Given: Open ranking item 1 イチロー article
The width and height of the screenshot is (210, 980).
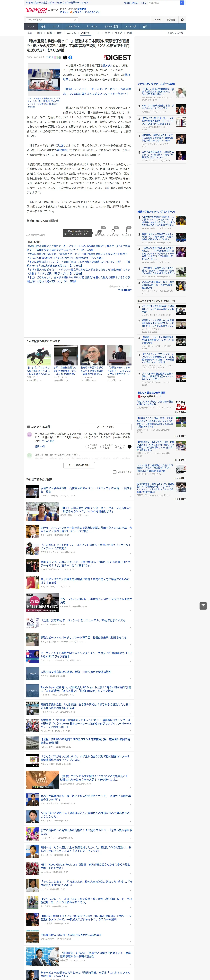Looking at the screenshot, I should tap(158, 91).
